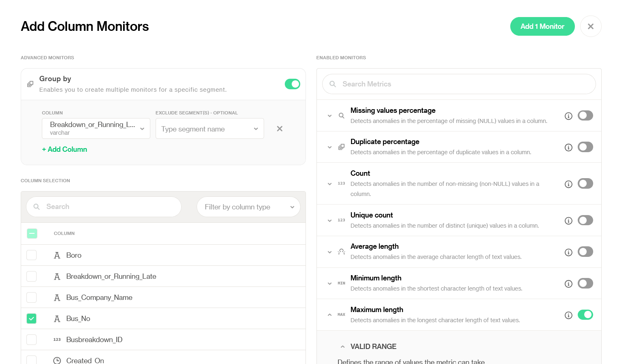Check the Boro column checkbox
The image size is (622, 364).
(32, 255)
